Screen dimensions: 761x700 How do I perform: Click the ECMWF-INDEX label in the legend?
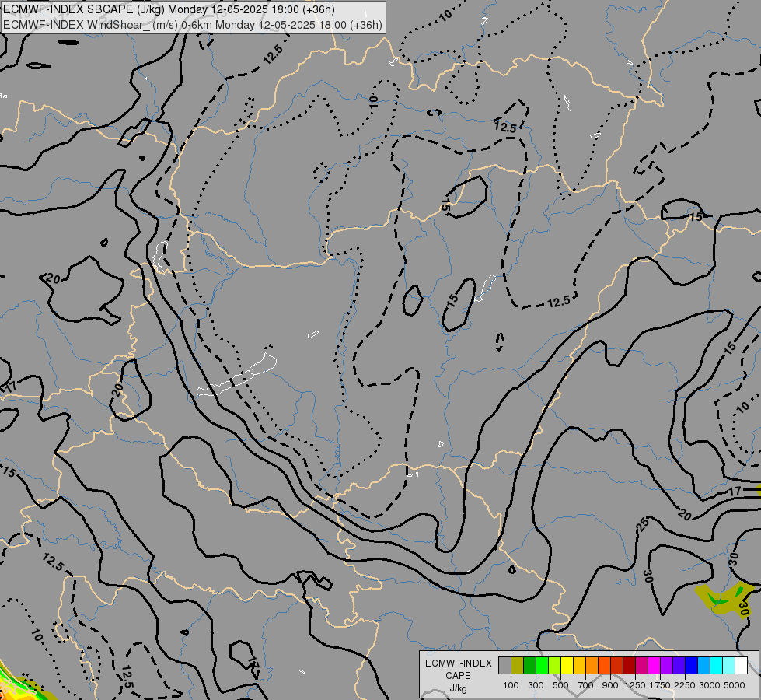[459, 663]
